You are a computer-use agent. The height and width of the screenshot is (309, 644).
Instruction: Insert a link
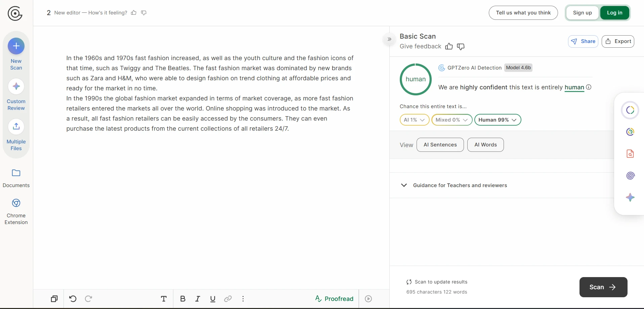click(228, 299)
